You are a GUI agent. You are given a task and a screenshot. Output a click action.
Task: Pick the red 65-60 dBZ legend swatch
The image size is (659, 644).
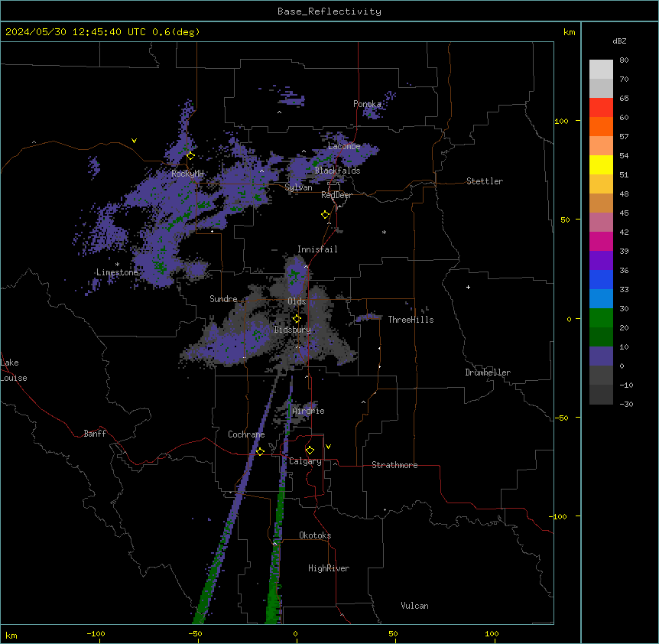(601, 107)
